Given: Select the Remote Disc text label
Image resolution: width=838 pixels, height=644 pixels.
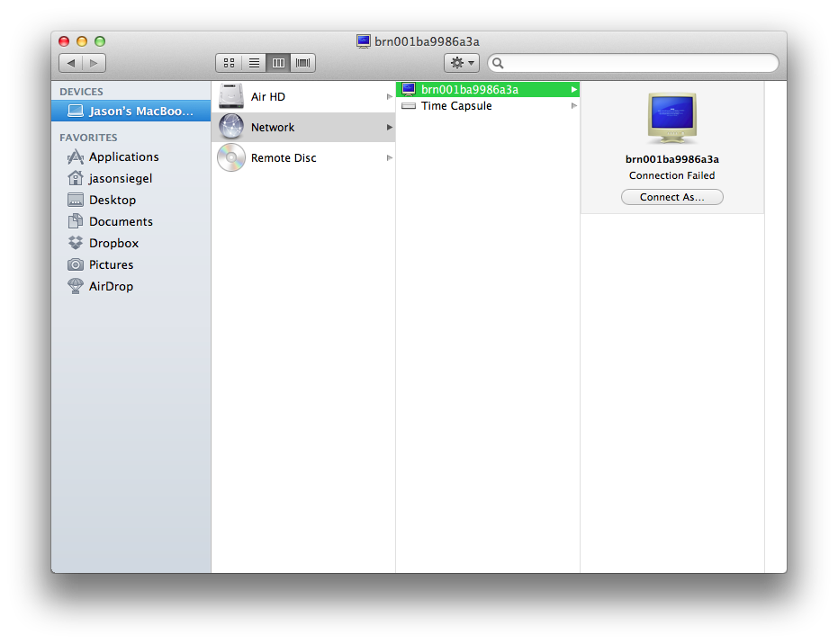Looking at the screenshot, I should [284, 158].
